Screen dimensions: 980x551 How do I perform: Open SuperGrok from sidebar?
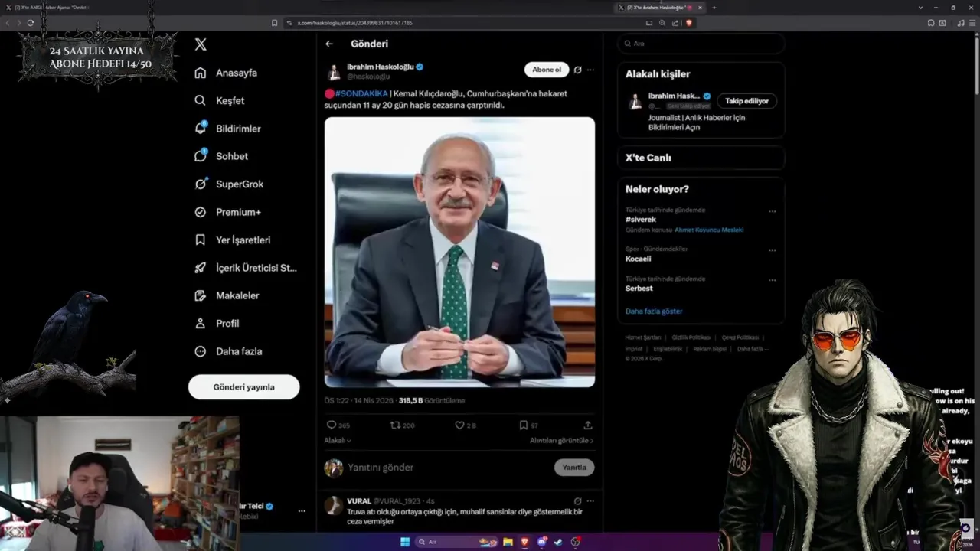[229, 184]
